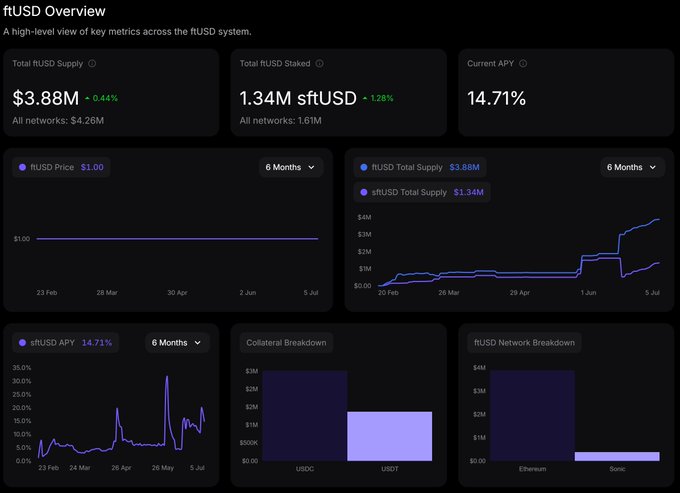
Task: Click the $3.88M total supply value
Action: coord(46,98)
